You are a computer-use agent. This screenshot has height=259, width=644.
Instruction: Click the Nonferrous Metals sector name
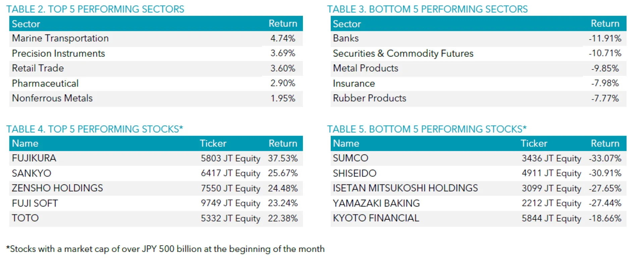click(x=52, y=98)
